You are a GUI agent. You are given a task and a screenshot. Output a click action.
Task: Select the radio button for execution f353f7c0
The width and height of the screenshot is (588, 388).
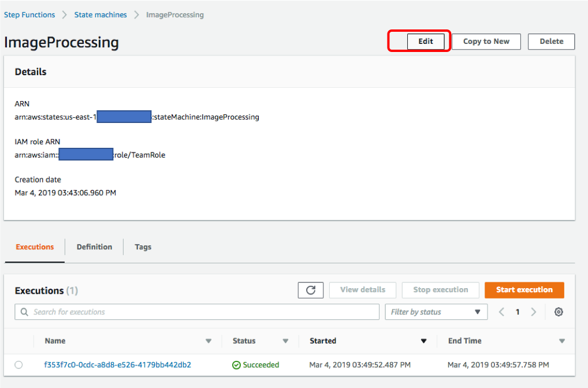(18, 365)
